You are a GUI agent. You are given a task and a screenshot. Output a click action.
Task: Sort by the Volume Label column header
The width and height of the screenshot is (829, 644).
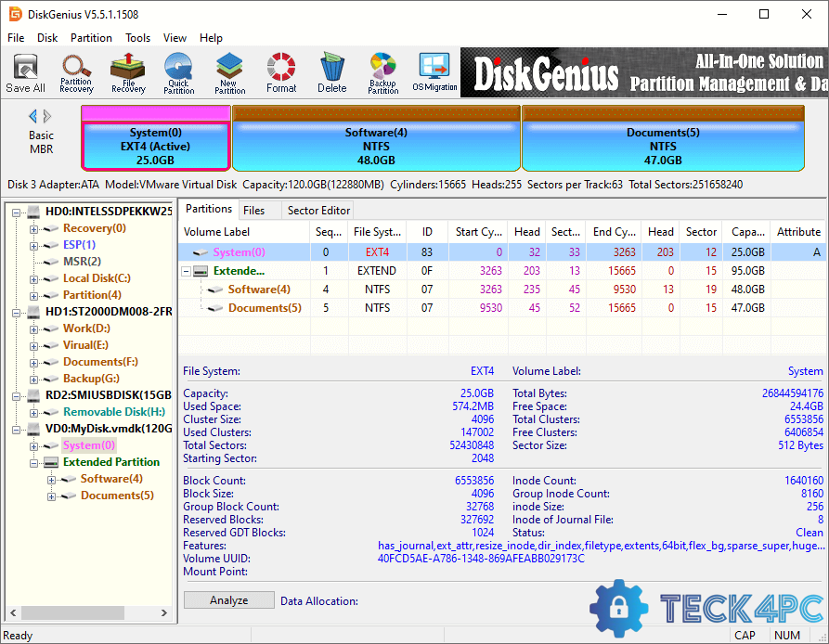click(x=244, y=232)
